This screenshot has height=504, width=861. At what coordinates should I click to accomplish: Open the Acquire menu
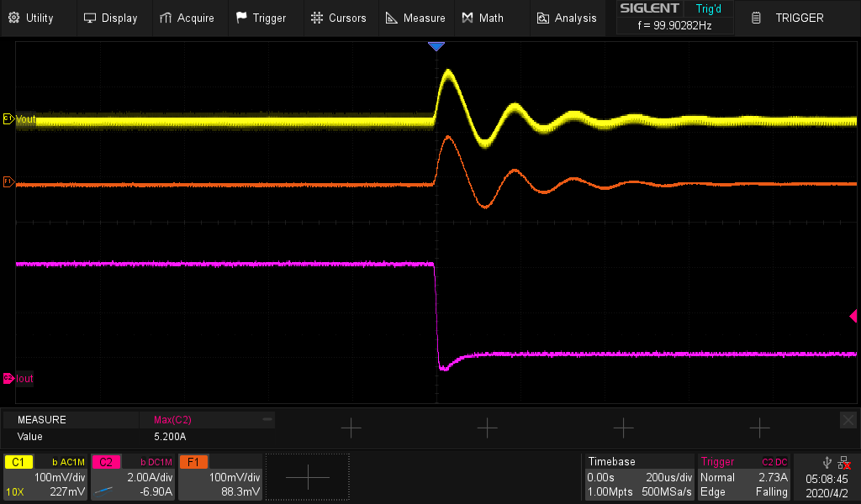(x=187, y=18)
